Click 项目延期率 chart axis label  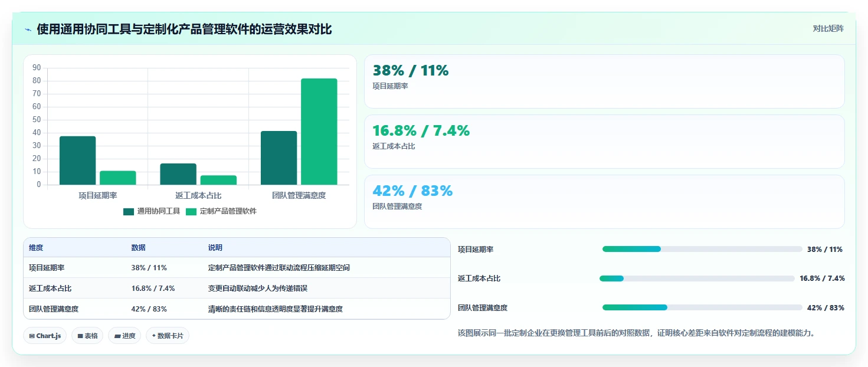tap(97, 195)
